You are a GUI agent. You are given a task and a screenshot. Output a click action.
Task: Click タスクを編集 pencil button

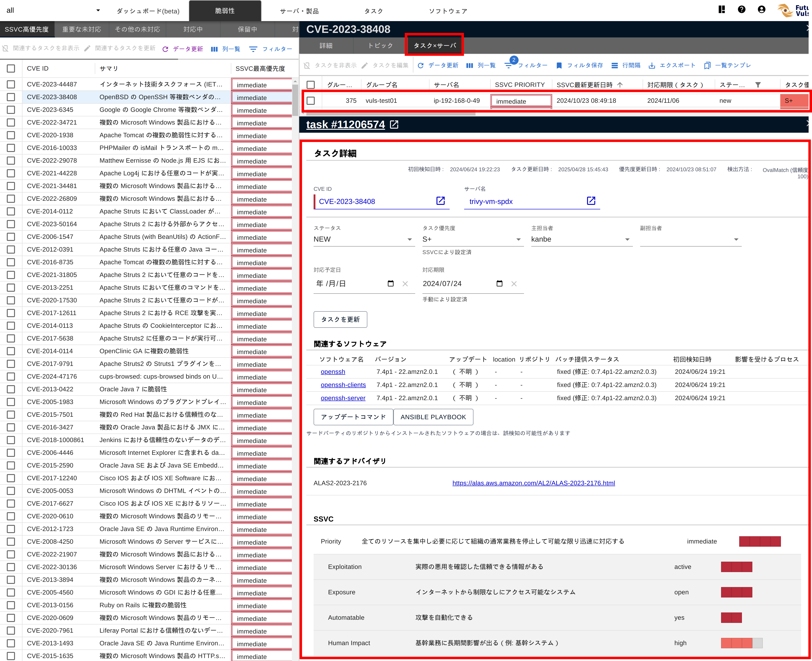point(385,66)
